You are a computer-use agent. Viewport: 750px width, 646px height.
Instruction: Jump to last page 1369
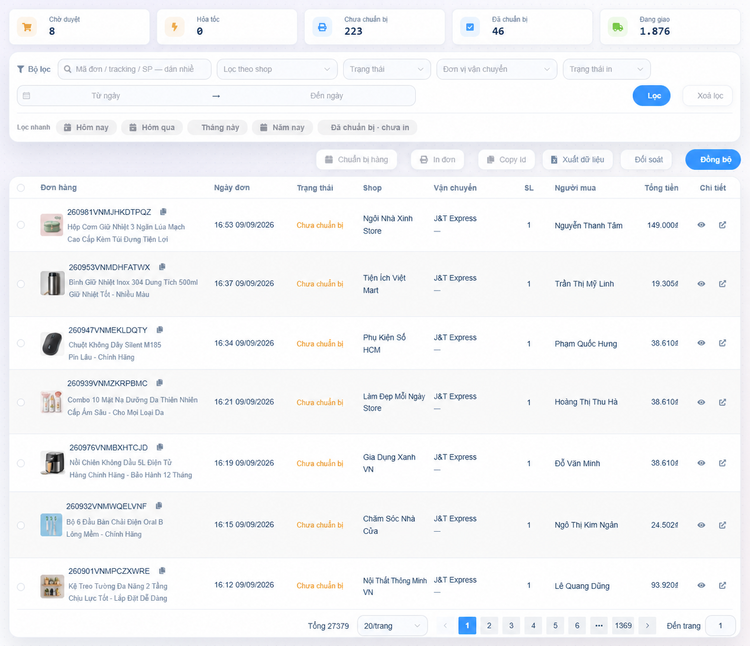tap(623, 625)
